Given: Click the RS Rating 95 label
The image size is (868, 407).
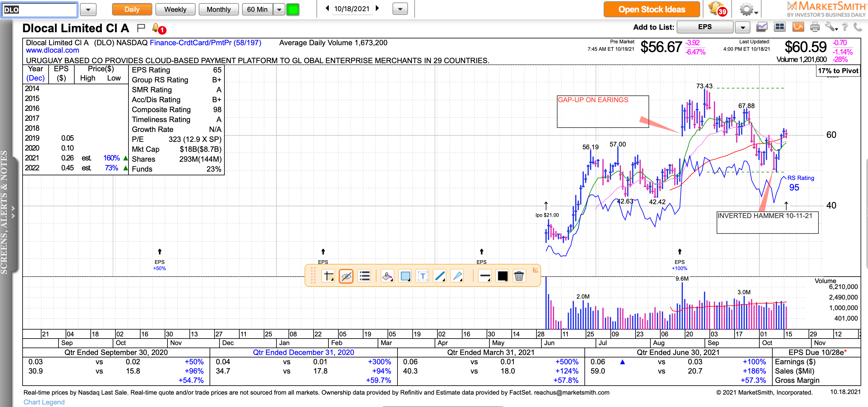Looking at the screenshot, I should (800, 183).
